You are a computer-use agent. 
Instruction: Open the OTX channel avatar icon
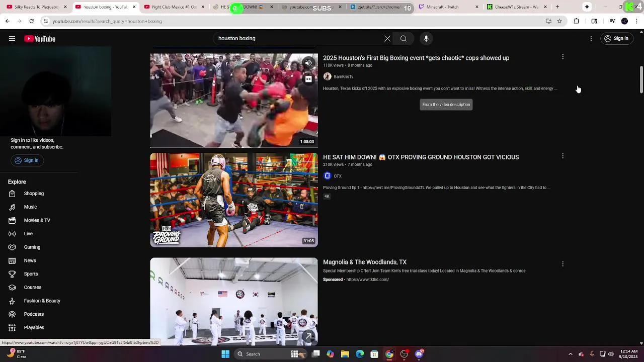[328, 176]
